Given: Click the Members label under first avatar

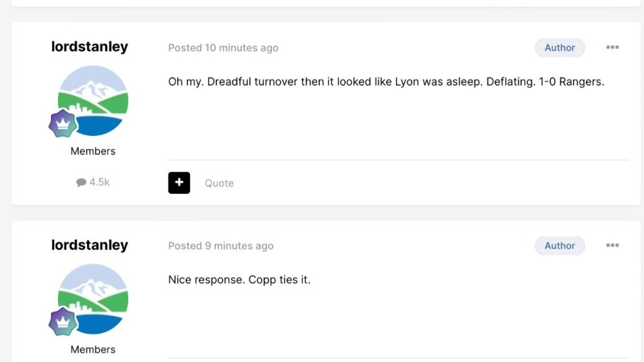Looking at the screenshot, I should point(93,151).
